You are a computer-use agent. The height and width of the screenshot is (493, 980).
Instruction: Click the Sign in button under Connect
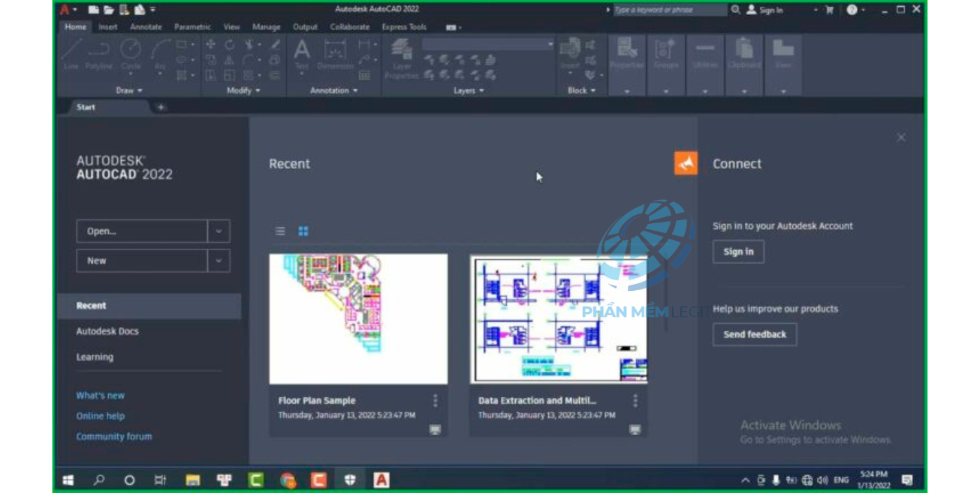tap(738, 252)
